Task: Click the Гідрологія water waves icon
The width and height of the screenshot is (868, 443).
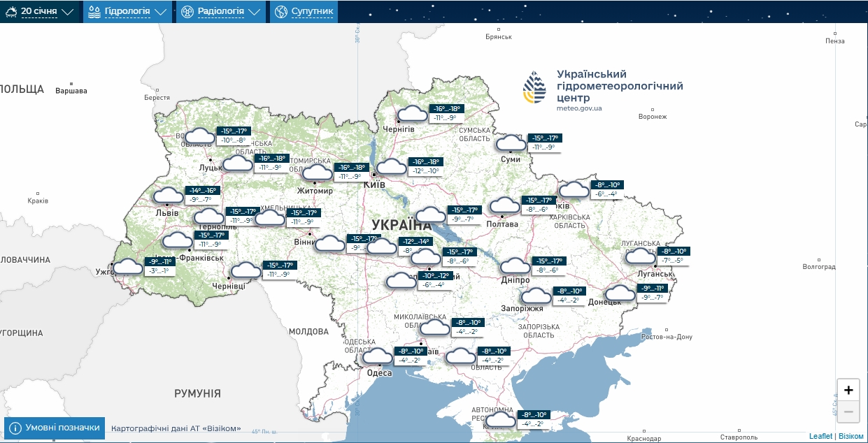Action: [94, 12]
